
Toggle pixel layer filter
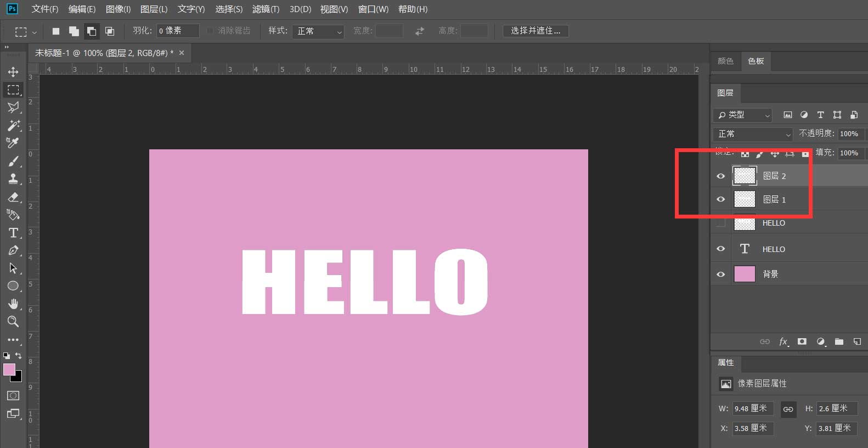(x=788, y=115)
